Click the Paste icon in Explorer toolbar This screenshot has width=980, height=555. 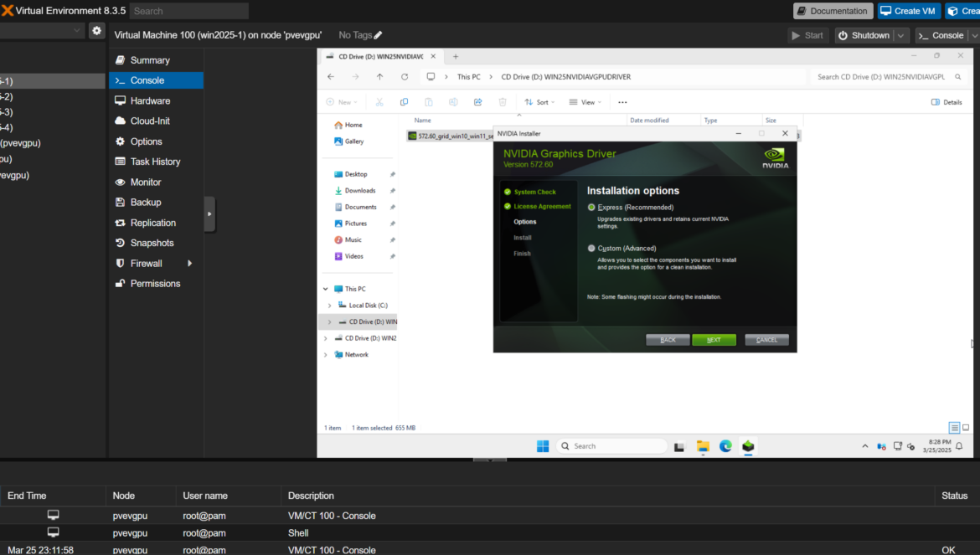(429, 102)
